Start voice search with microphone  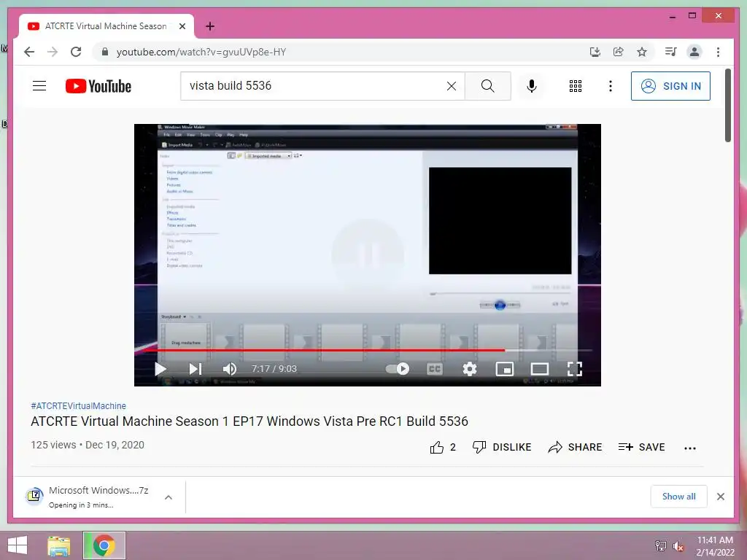pyautogui.click(x=532, y=86)
